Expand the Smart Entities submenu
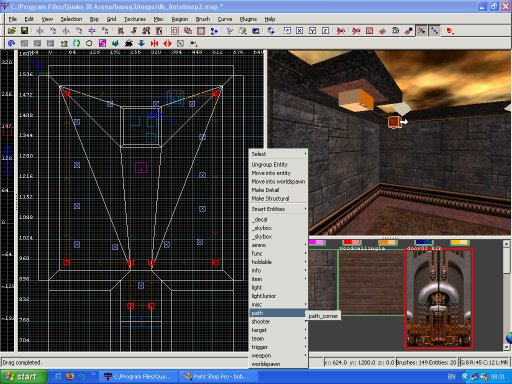The height and width of the screenshot is (384, 512). (278, 209)
